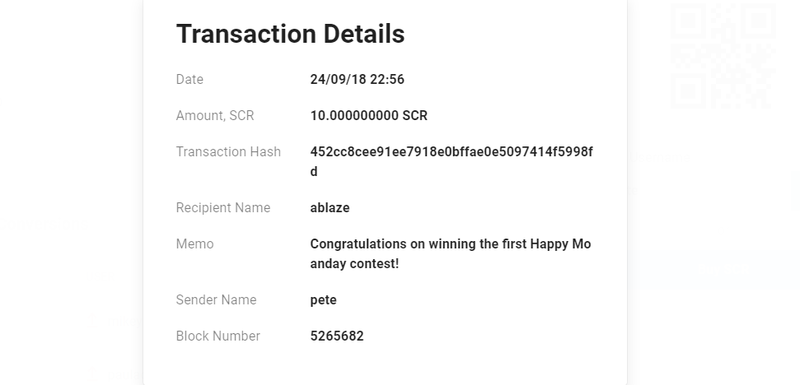This screenshot has height=385, width=800.
Task: Click the Recipient Name field label
Action: [223, 208]
